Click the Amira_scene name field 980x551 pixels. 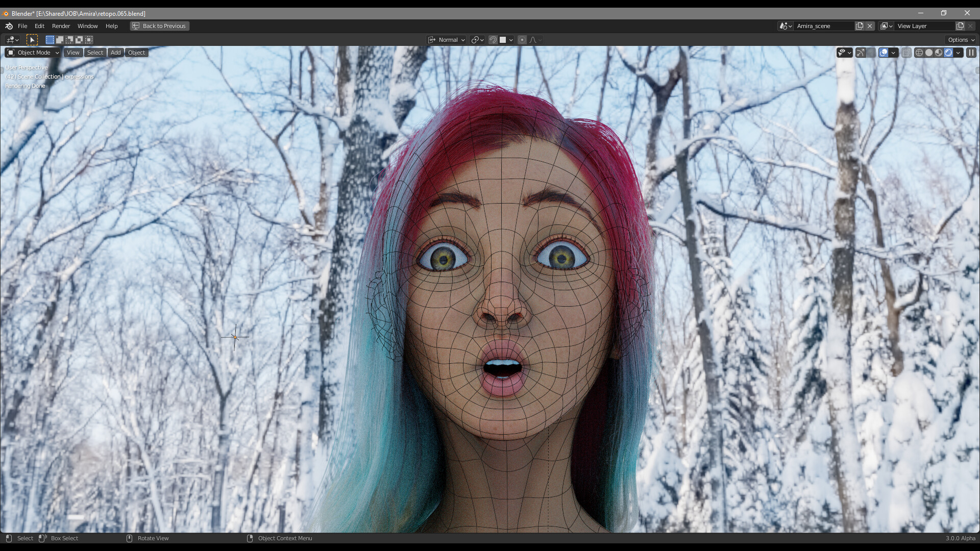pos(823,26)
